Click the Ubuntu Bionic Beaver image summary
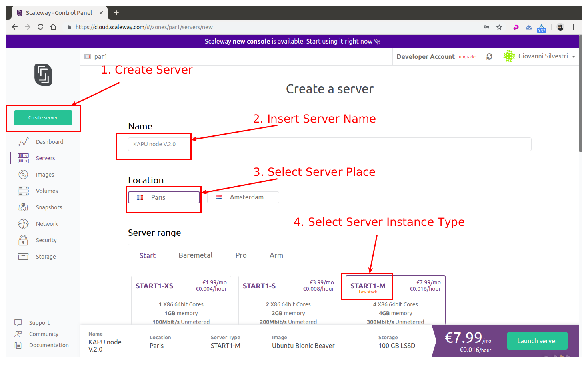Screen dimensions: 588x366 tap(303, 346)
